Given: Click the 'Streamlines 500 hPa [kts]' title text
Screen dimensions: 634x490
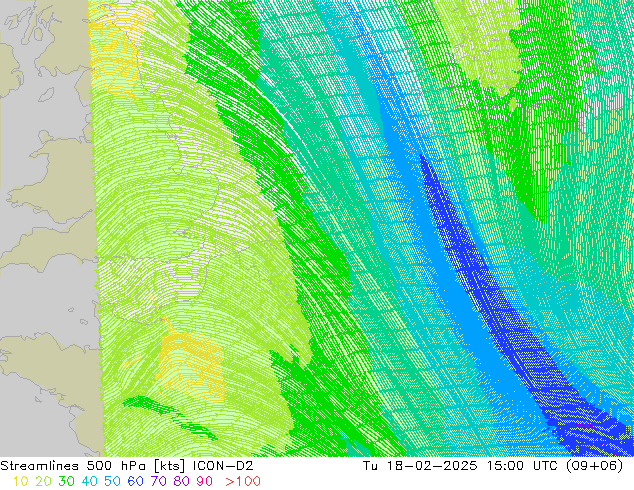Looking at the screenshot, I should tap(93, 466).
